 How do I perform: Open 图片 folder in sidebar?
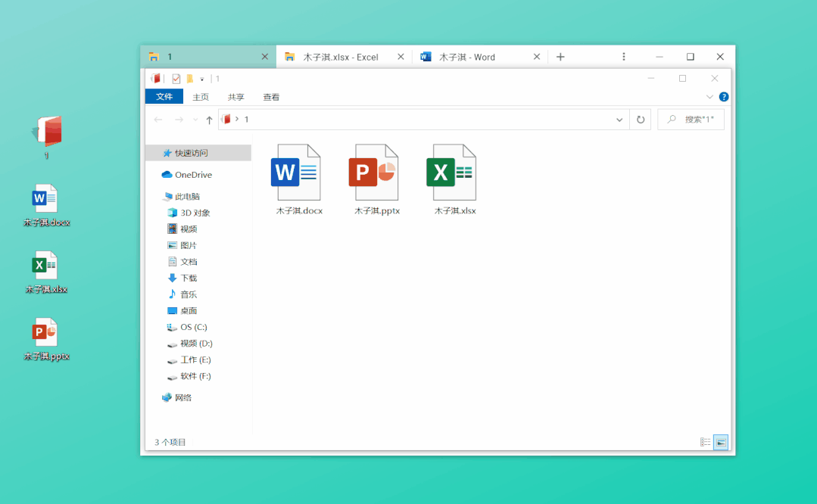(182, 245)
